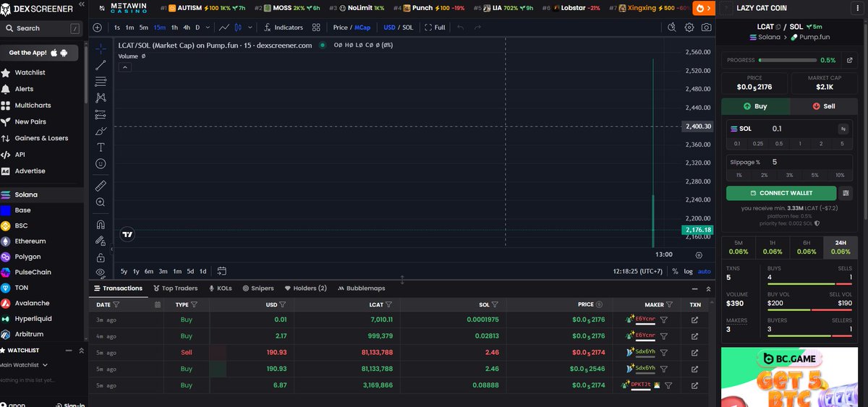Activate the zoom in tool
The image size is (868, 407).
(101, 202)
